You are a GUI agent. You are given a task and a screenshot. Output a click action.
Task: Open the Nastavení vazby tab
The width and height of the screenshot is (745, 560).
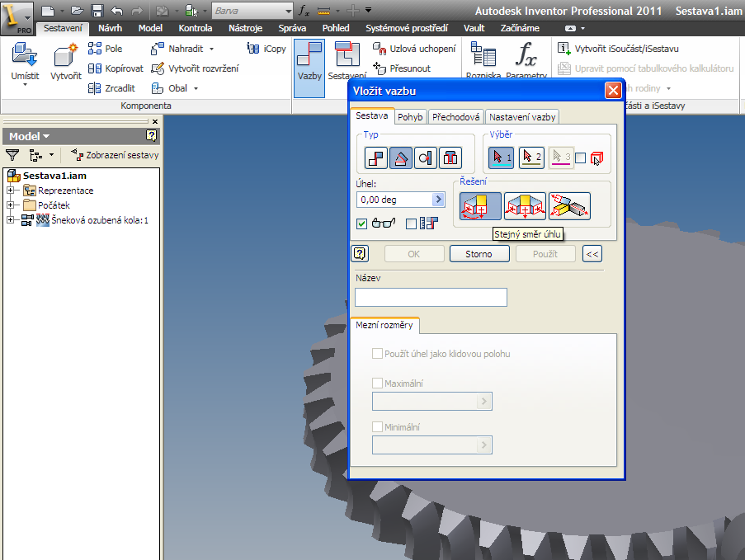point(522,117)
